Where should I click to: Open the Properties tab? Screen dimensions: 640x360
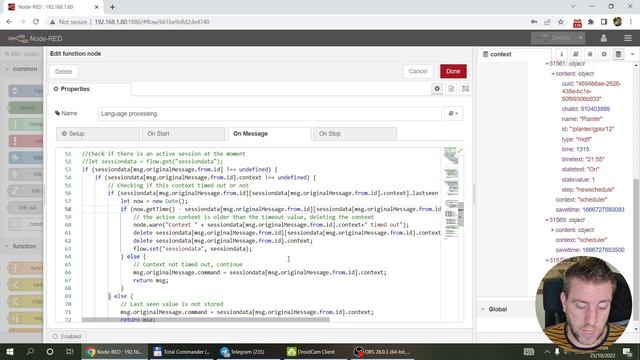tap(90, 89)
